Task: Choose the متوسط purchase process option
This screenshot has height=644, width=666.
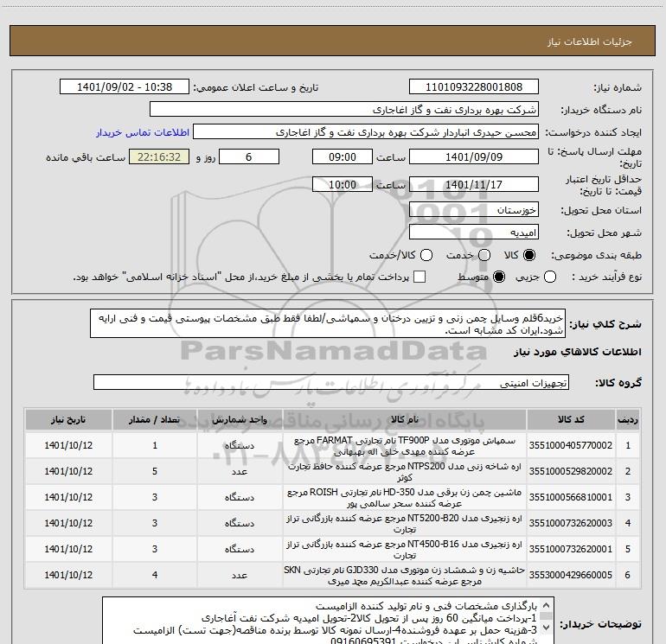Action: tap(499, 277)
